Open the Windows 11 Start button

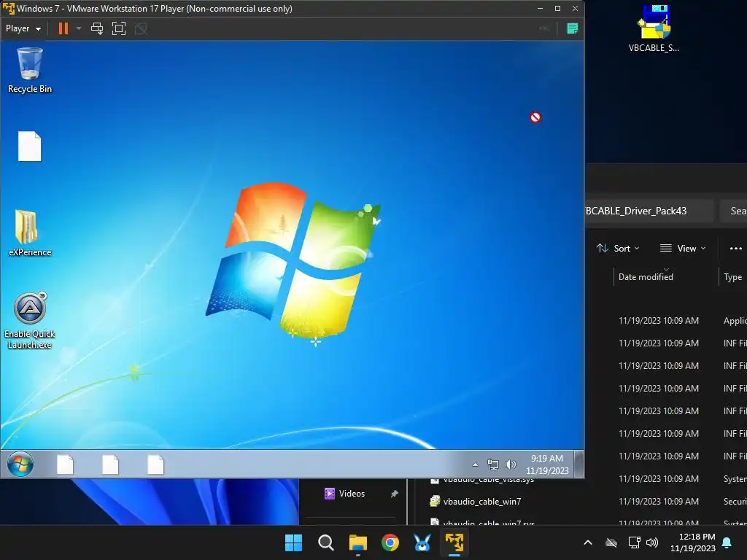click(293, 542)
